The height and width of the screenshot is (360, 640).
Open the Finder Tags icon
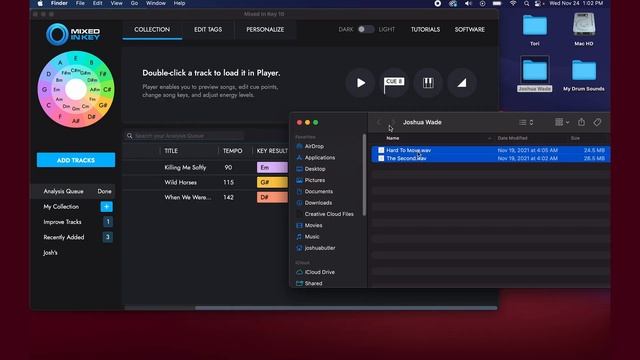pyautogui.click(x=597, y=122)
